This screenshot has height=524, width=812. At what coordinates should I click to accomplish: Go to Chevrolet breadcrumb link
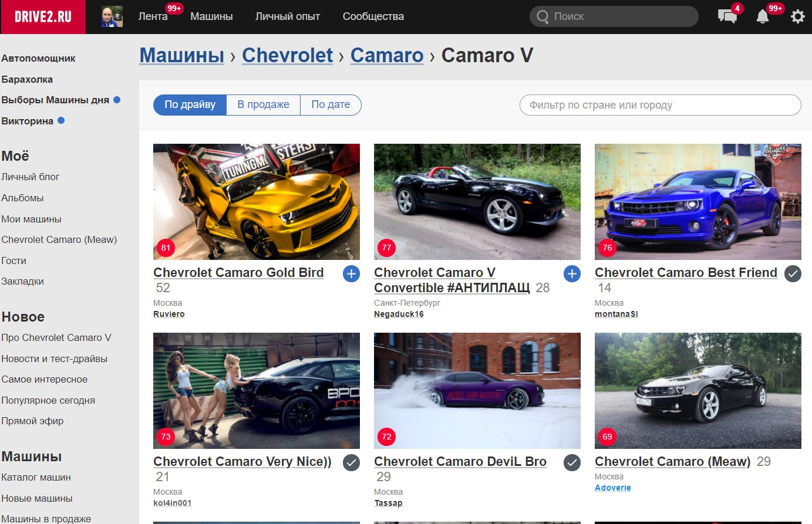coord(287,55)
